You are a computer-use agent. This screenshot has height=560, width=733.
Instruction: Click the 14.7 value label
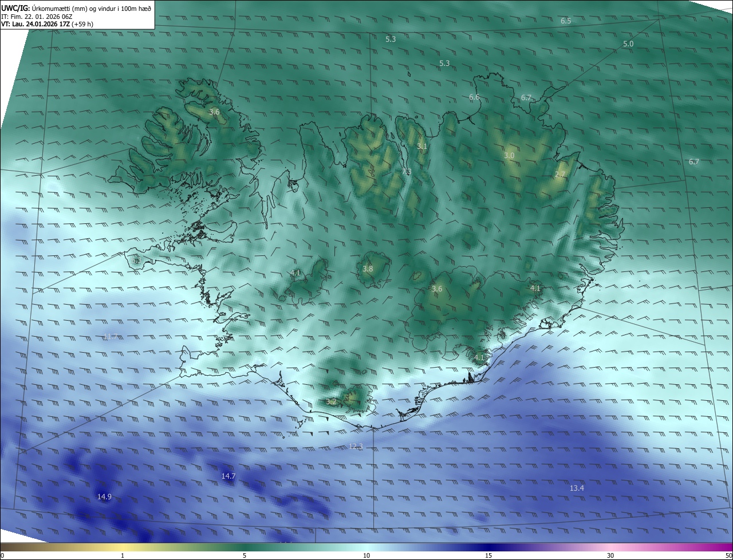228,476
